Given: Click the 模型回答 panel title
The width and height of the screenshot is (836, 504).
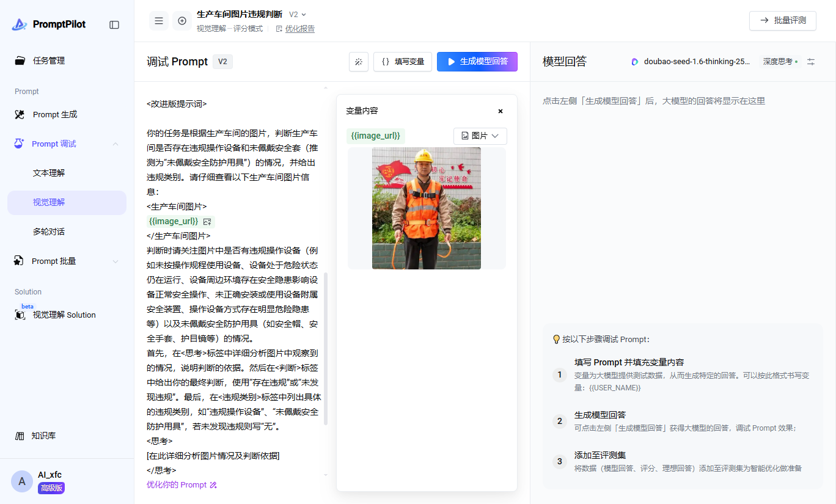Looking at the screenshot, I should [565, 61].
